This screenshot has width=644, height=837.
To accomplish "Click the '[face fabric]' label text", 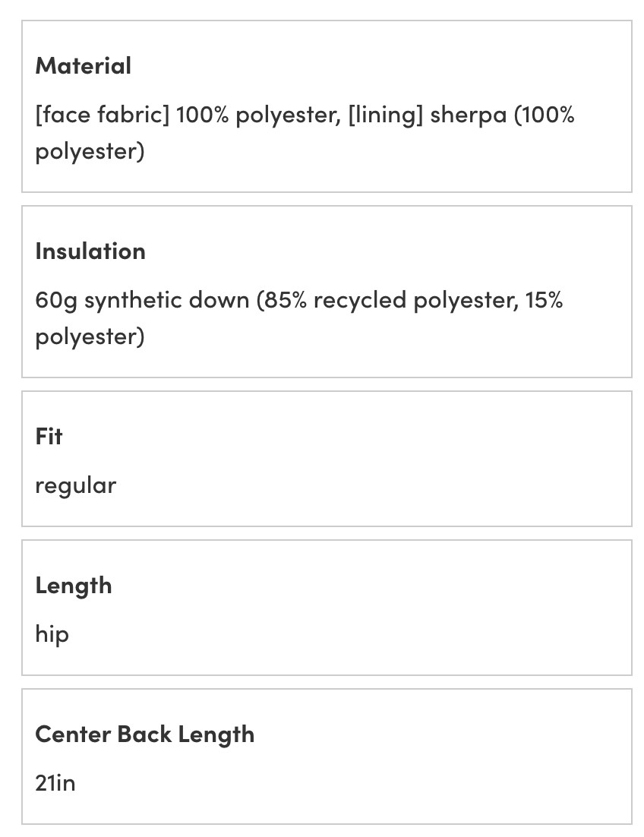I will [x=102, y=115].
